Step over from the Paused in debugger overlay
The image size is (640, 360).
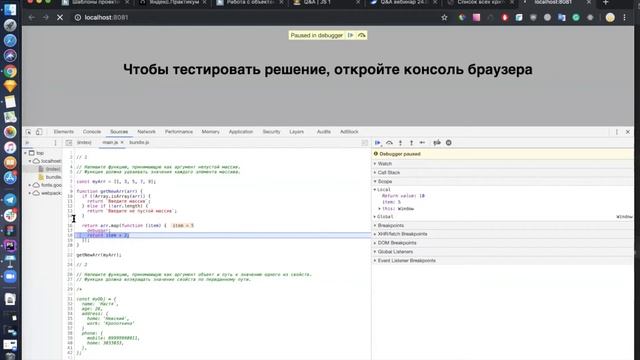(x=362, y=36)
